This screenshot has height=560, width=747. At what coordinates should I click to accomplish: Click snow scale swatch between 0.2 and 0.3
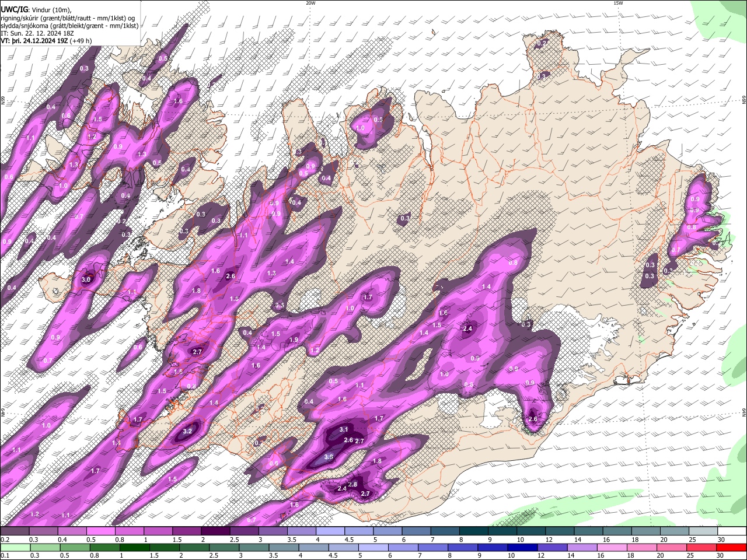(15, 531)
